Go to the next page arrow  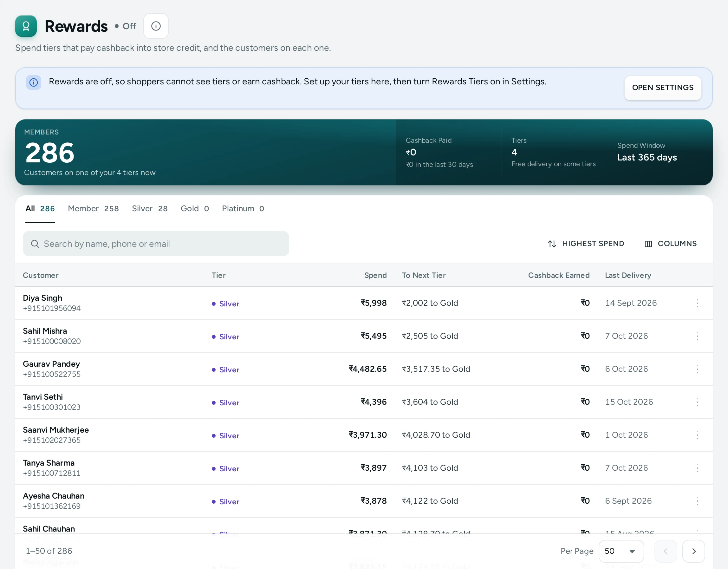[x=694, y=551]
